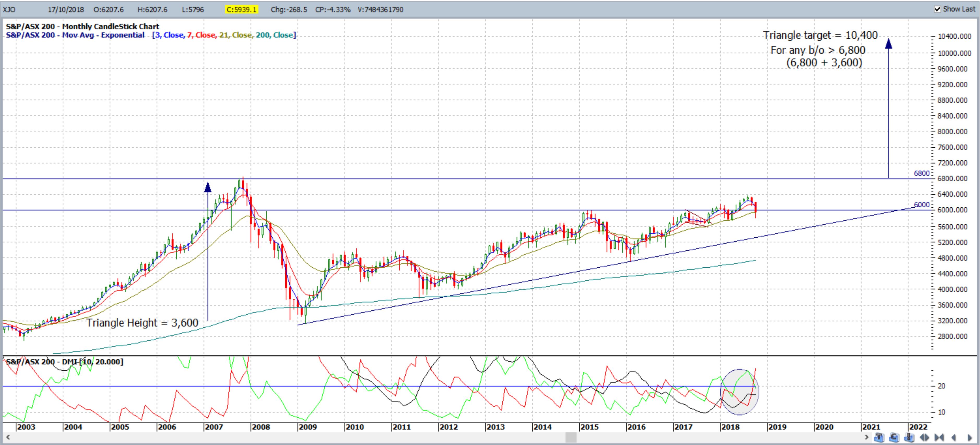
Task: Click the compress horizontal scale arrows icon
Action: pyautogui.click(x=939, y=437)
